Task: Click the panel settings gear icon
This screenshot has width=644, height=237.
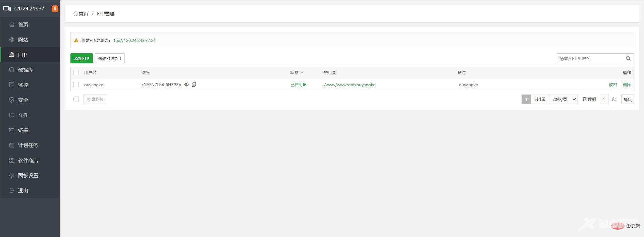Action: 12,175
